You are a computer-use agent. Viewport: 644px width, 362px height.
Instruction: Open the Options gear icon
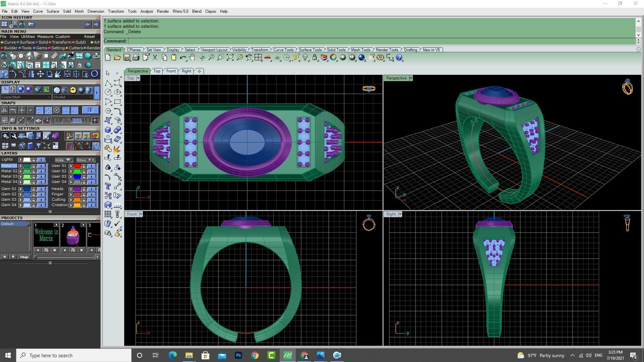380,58
